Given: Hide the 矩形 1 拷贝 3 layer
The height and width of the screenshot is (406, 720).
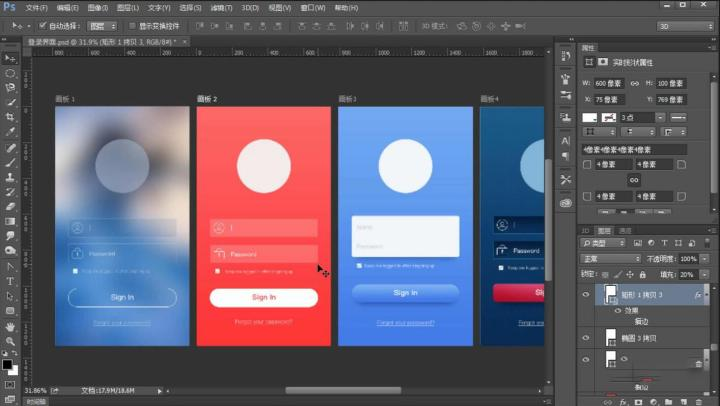Looking at the screenshot, I should [x=587, y=296].
